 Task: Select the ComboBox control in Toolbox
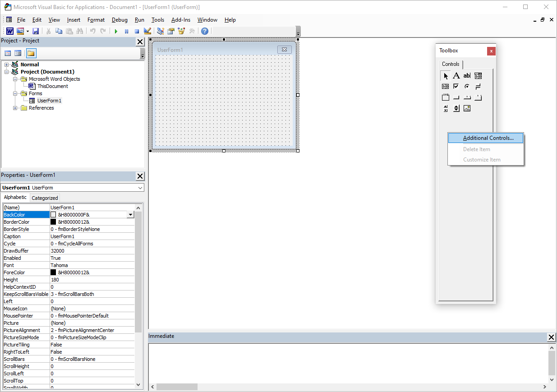click(x=478, y=76)
